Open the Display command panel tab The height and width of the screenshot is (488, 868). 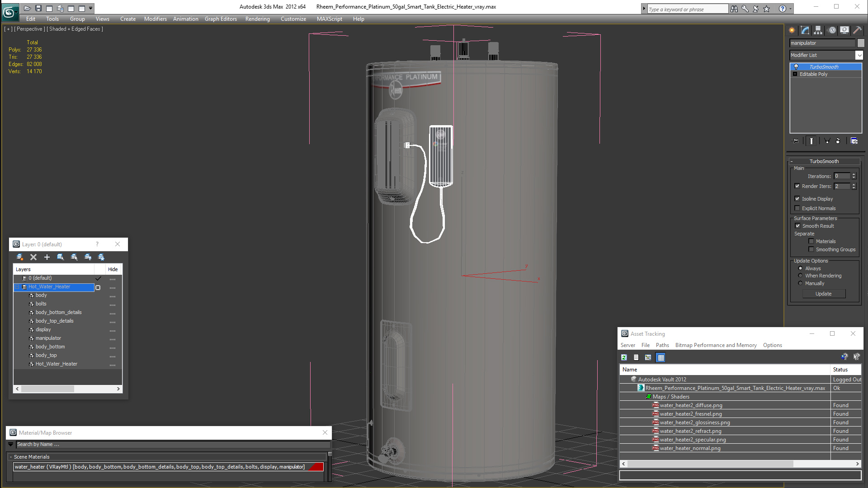pyautogui.click(x=844, y=30)
